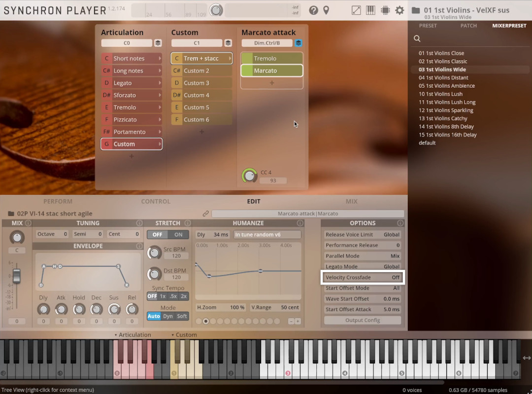Click the search magnifier icon

[x=417, y=39]
